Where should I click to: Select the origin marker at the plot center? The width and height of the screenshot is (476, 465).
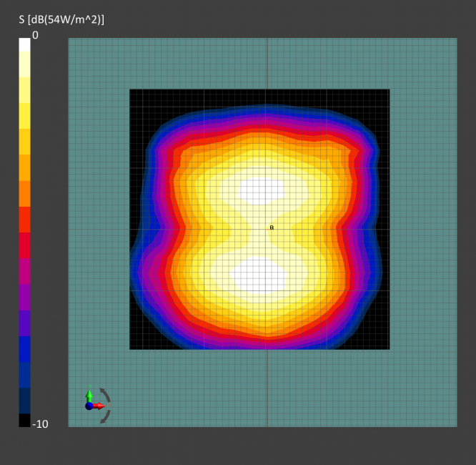[x=269, y=227]
